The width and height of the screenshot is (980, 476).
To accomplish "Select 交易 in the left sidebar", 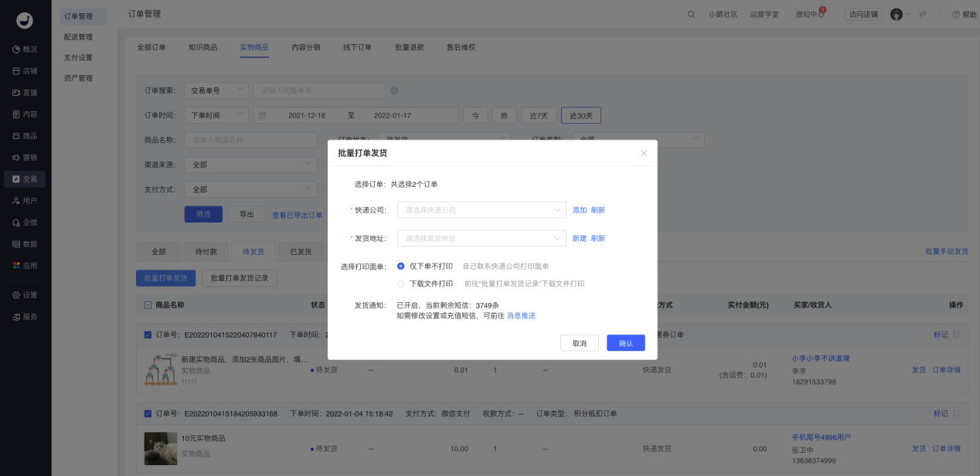I will pos(25,178).
